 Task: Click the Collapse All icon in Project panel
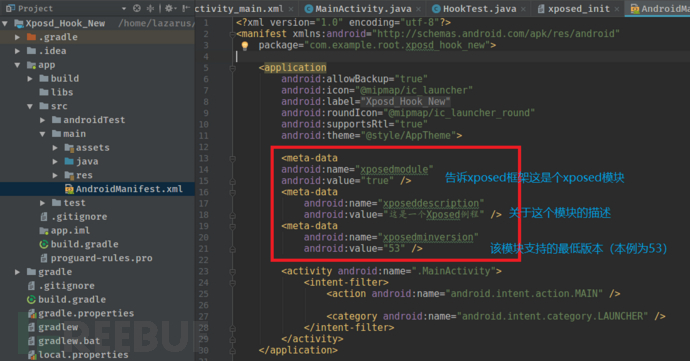pyautogui.click(x=150, y=8)
